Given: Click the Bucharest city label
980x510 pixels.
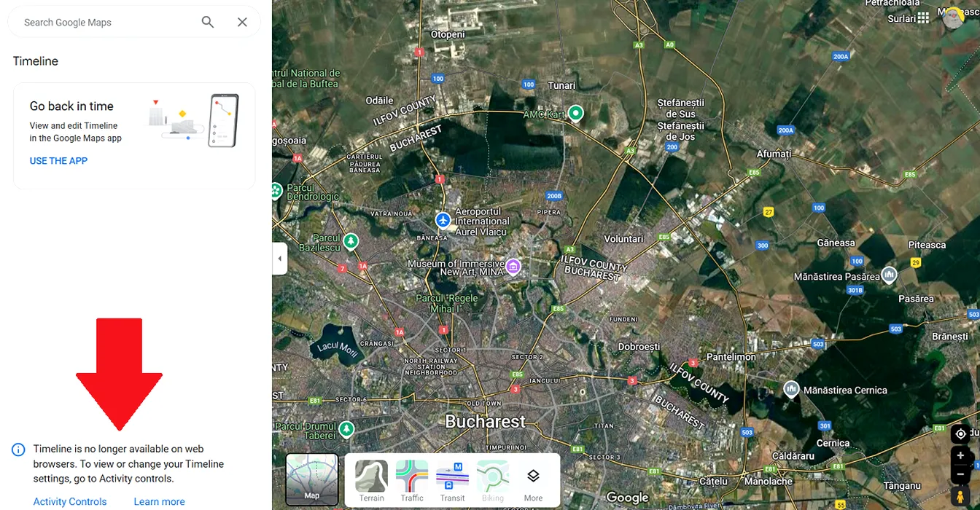Looking at the screenshot, I should click(x=486, y=422).
